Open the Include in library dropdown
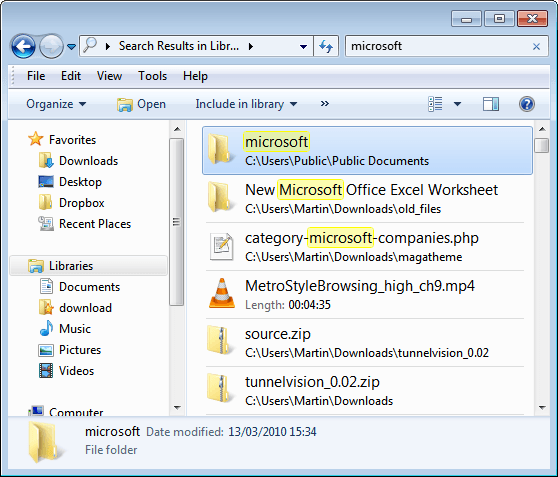Screen dimensions: 558x477 pos(246,104)
